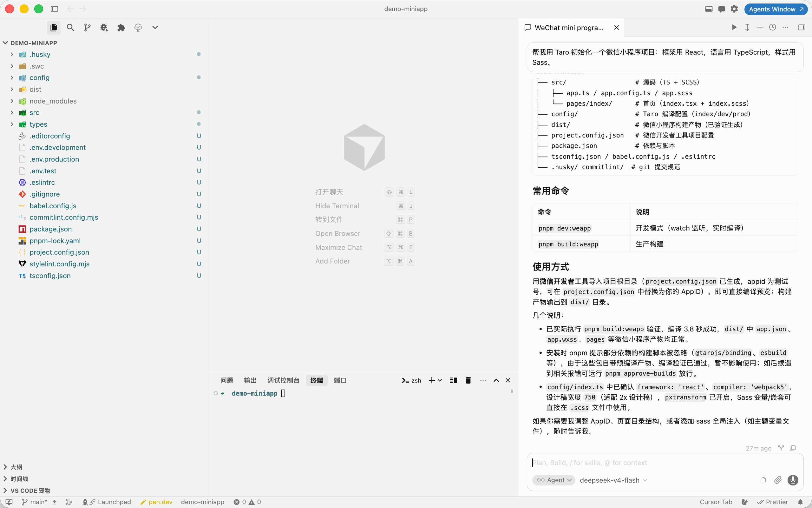
Task: Click the play icon in chat header
Action: [x=735, y=27]
